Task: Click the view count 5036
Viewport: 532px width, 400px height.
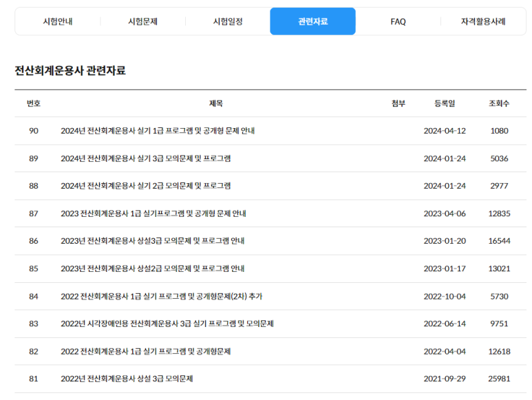Action: [499, 158]
